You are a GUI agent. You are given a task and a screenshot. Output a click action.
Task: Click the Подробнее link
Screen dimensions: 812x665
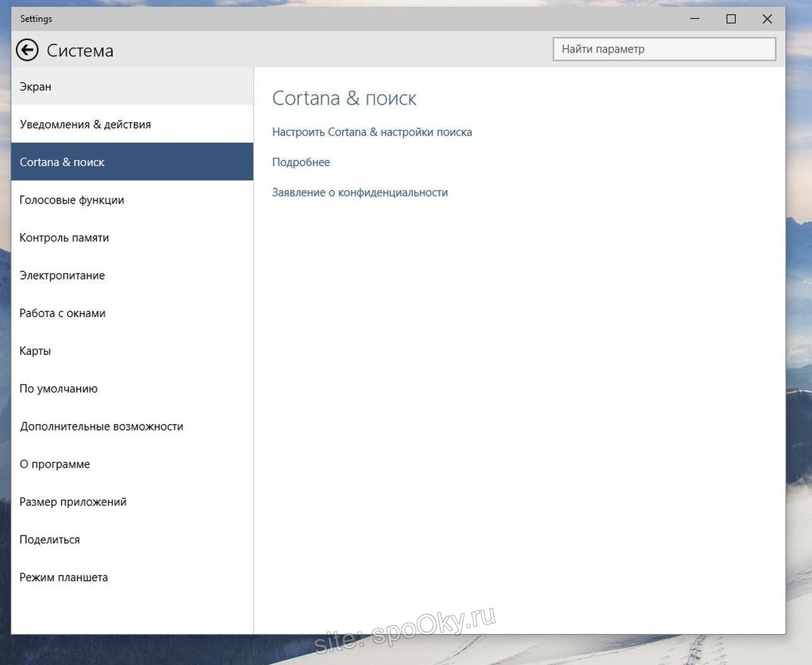[301, 162]
